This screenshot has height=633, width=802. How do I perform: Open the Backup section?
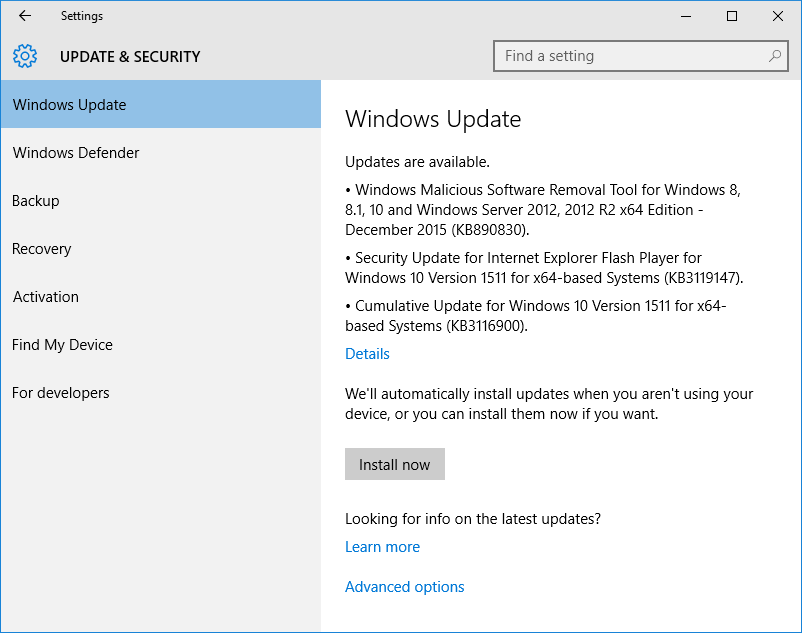pos(161,200)
